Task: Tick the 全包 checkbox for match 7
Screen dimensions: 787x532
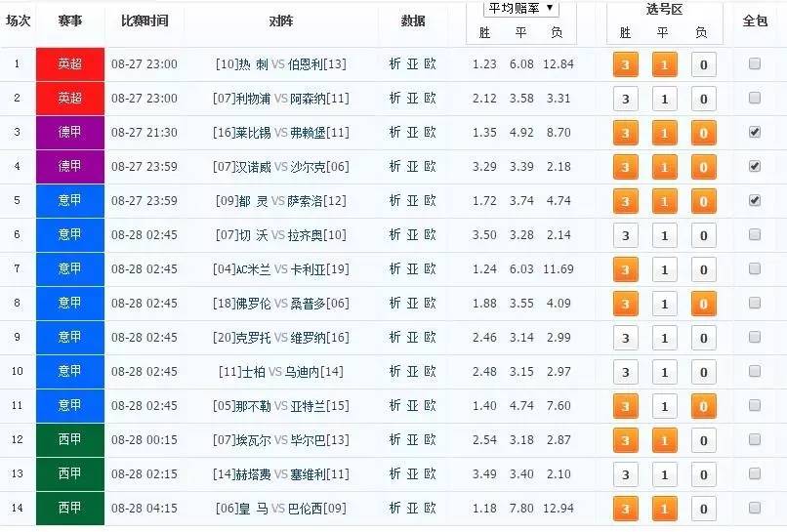Action: pyautogui.click(x=755, y=268)
